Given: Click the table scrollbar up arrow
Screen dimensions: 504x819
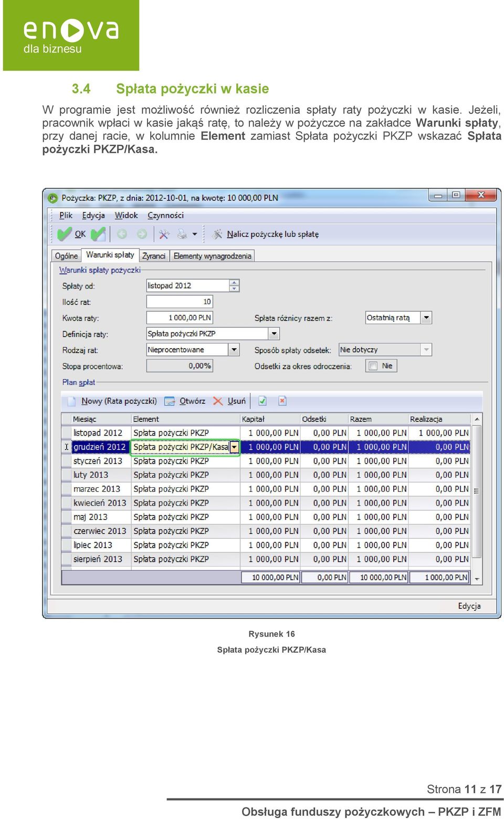Looking at the screenshot, I should pyautogui.click(x=477, y=419).
